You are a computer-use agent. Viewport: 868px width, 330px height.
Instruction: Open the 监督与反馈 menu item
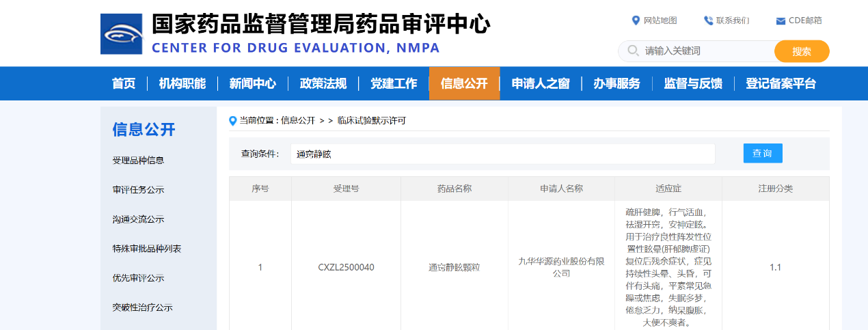pos(693,83)
